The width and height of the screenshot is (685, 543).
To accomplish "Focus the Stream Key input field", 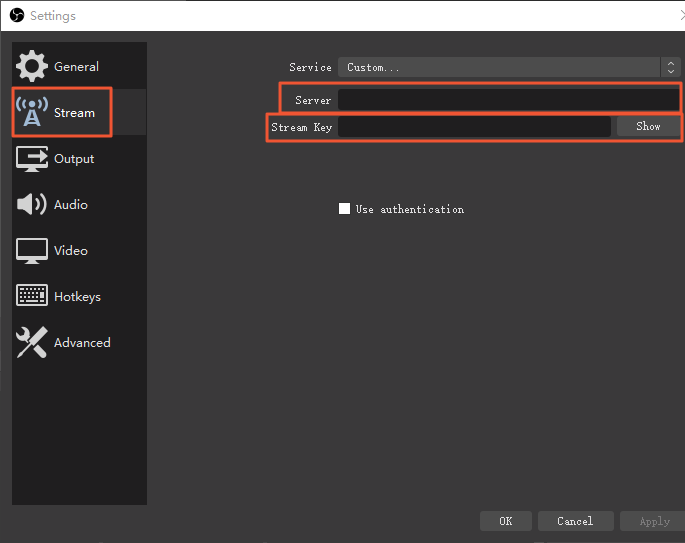I will pos(474,127).
